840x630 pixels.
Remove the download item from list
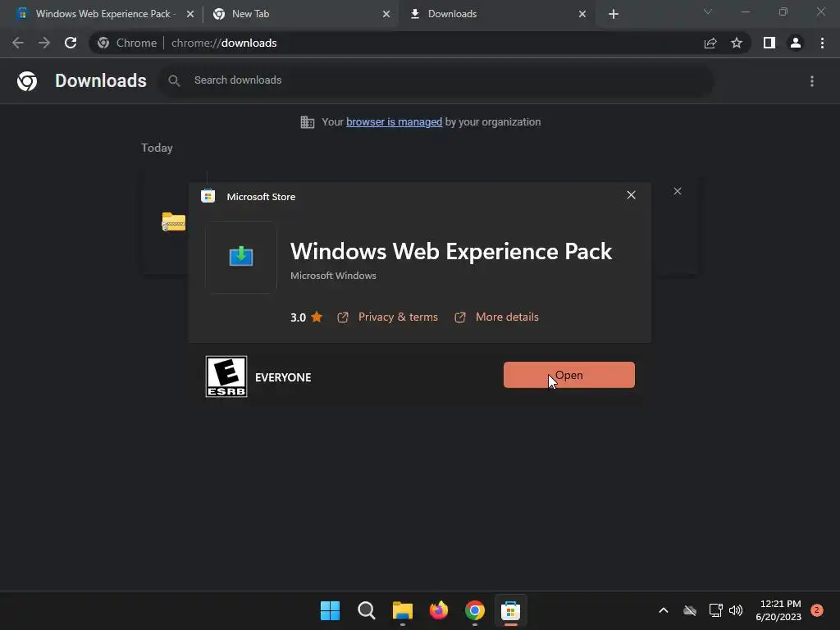click(677, 191)
